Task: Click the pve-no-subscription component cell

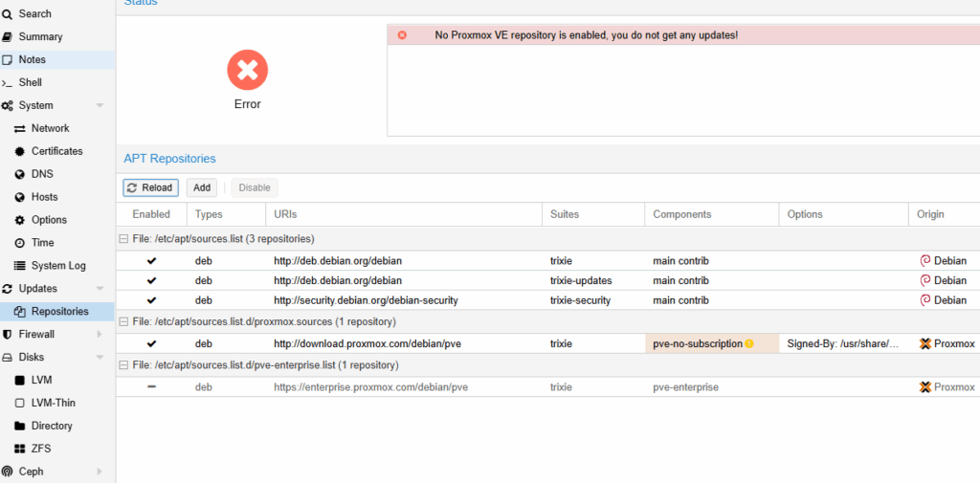Action: [x=712, y=343]
